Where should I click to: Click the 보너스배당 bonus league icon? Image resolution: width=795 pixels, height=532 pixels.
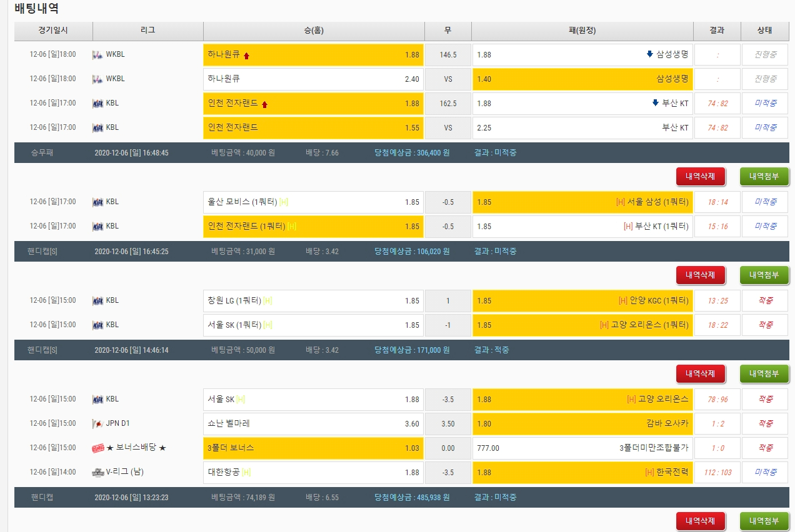97,448
